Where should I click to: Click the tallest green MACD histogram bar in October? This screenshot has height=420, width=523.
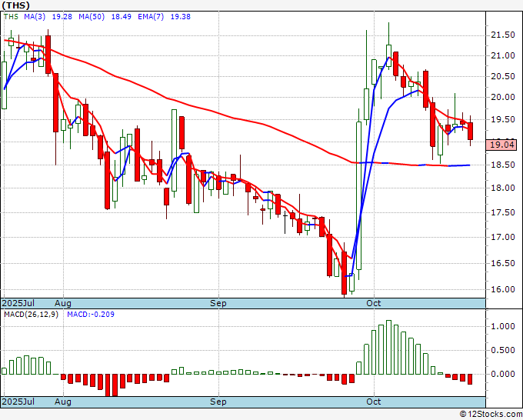point(388,347)
